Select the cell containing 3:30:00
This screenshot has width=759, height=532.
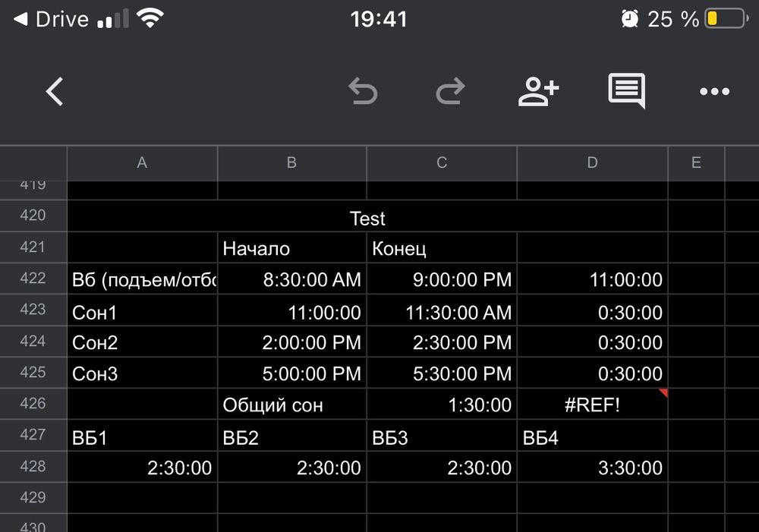click(x=592, y=467)
